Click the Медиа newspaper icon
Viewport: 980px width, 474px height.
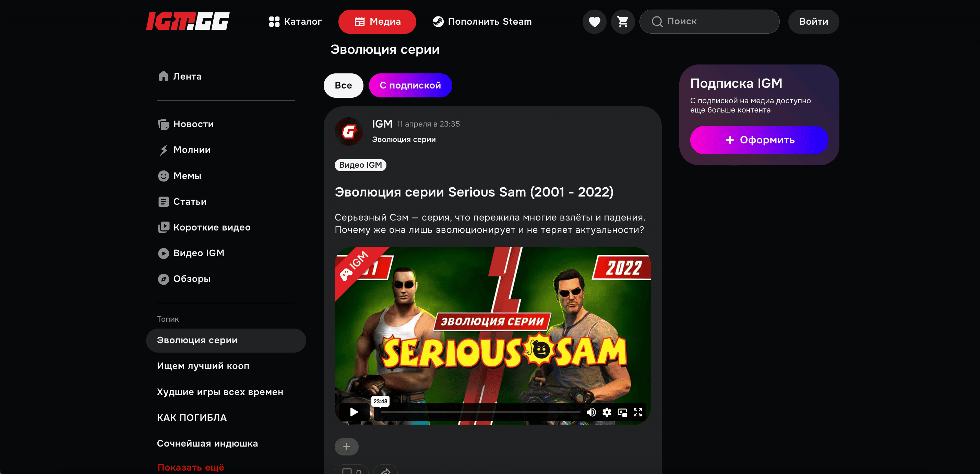[359, 22]
